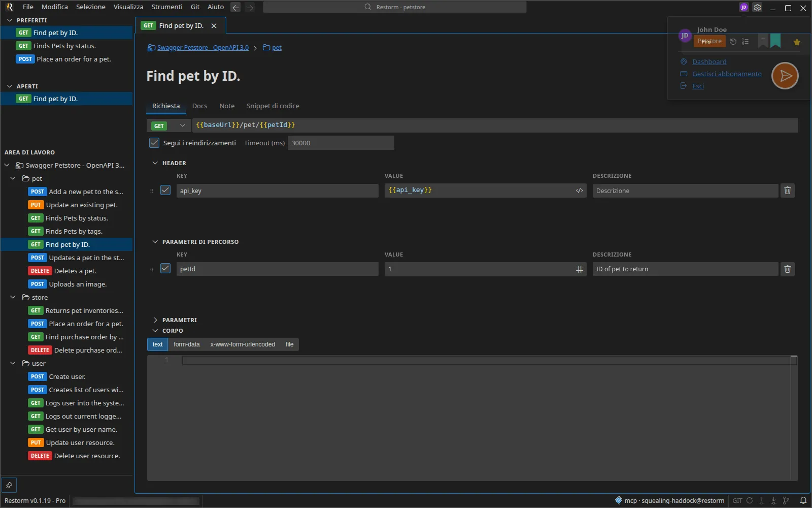Open the request history clock icon
Image resolution: width=812 pixels, height=508 pixels.
(x=733, y=42)
